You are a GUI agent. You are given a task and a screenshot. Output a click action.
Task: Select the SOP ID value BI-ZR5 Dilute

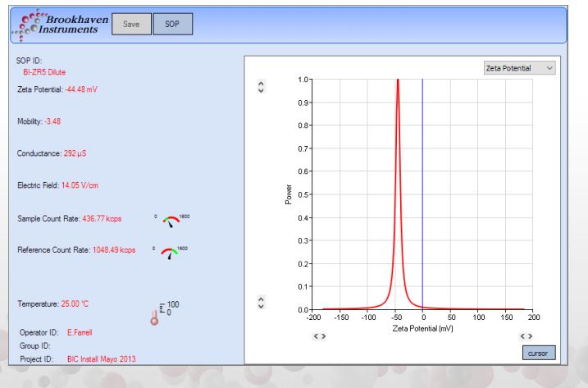[x=44, y=72]
